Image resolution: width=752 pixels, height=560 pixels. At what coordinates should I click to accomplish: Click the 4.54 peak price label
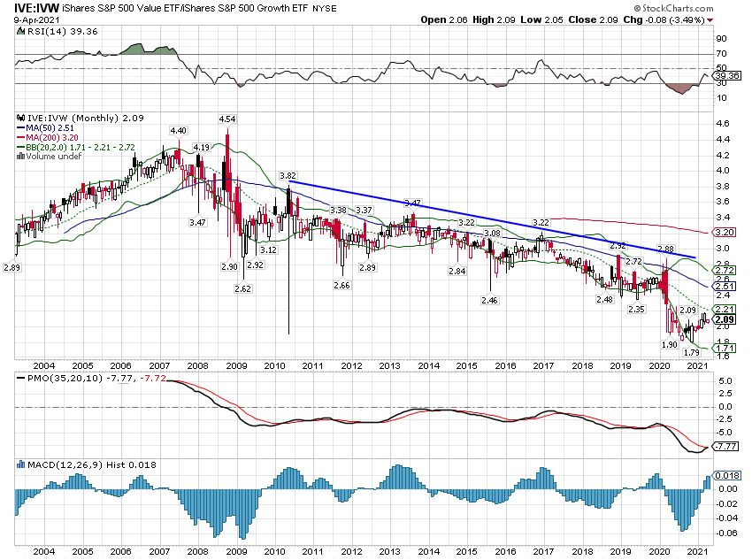pyautogui.click(x=227, y=119)
